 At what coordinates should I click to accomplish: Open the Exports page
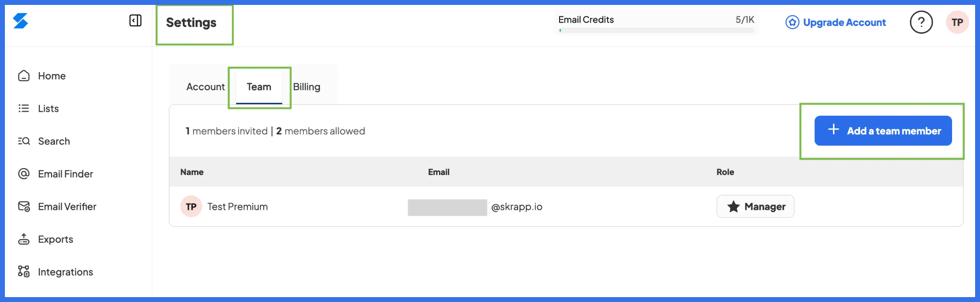46,239
